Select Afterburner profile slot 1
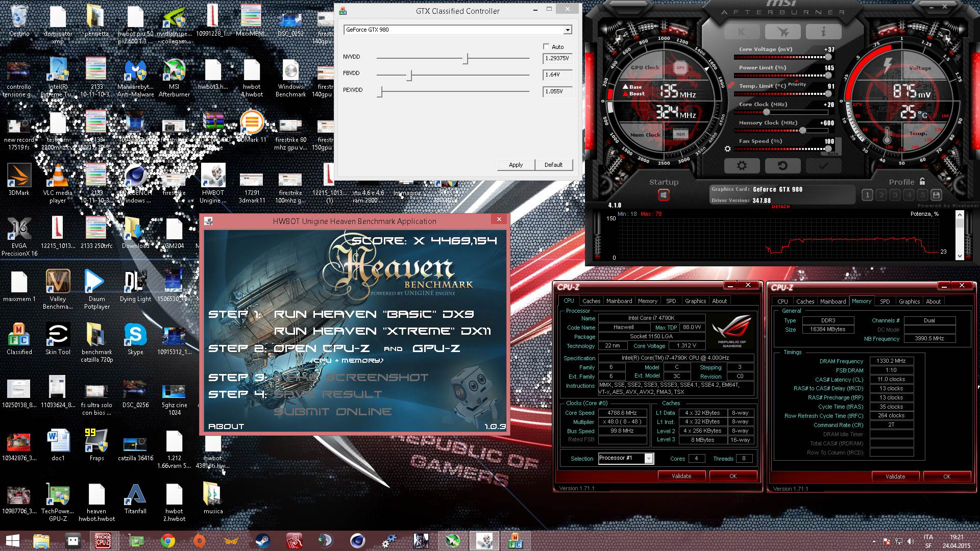Screen dimensions: 980x551 pyautogui.click(x=867, y=195)
